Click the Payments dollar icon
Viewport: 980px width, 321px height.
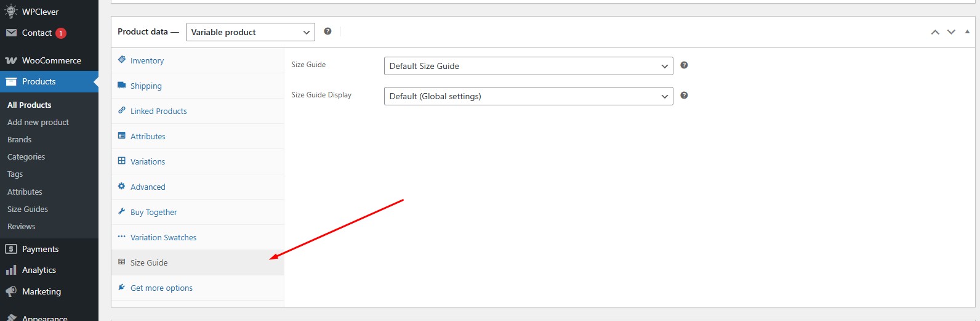pos(11,249)
